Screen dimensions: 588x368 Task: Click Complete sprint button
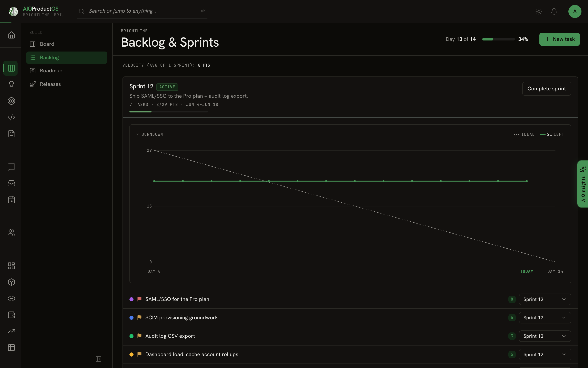tap(546, 89)
